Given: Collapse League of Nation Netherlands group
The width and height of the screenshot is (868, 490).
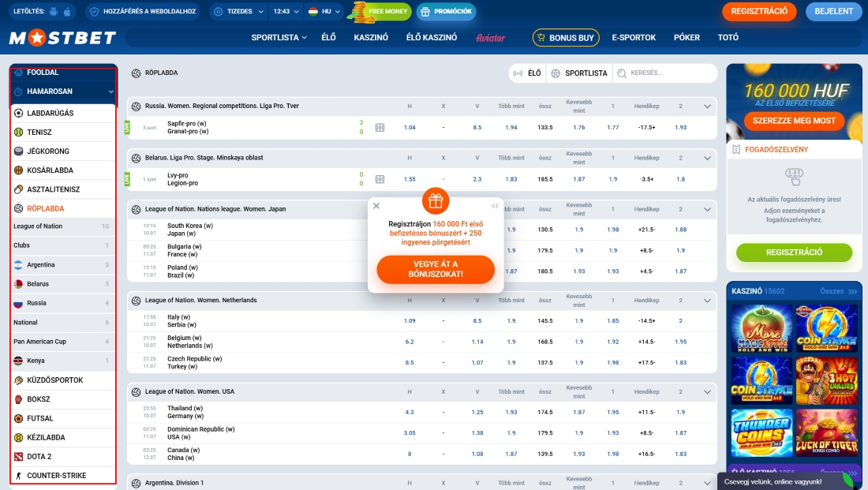Looking at the screenshot, I should [708, 301].
